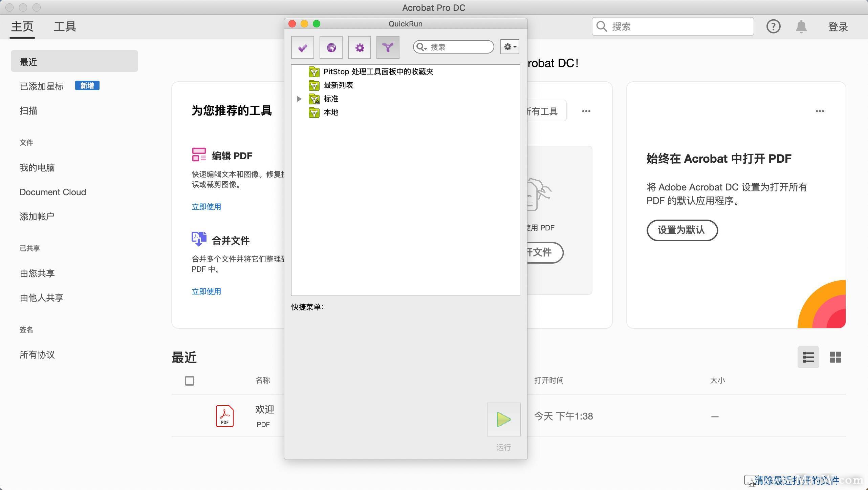This screenshot has width=868, height=490.
Task: Click 清除最近打开的文件 link
Action: tap(796, 480)
